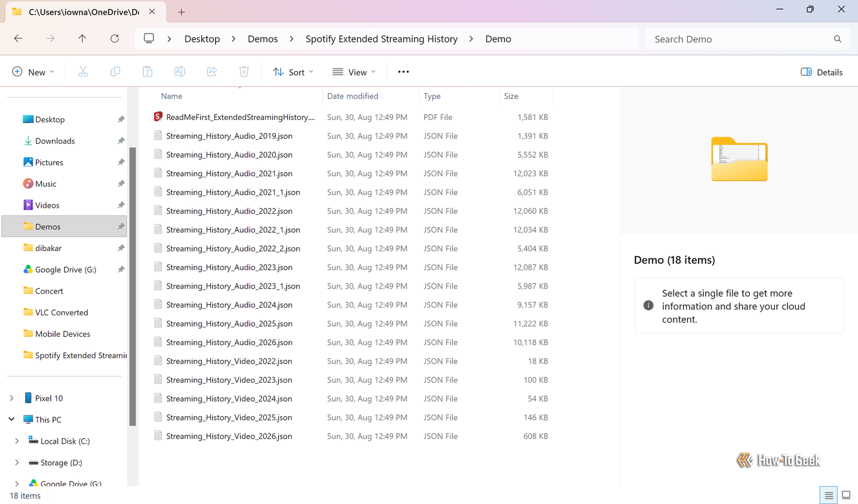Select Streaming_History_Audio_2026.json

coord(229,342)
